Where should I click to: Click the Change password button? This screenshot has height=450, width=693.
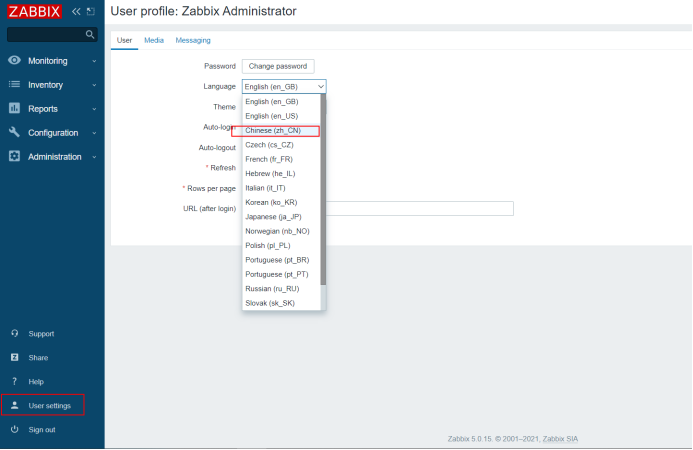[278, 66]
